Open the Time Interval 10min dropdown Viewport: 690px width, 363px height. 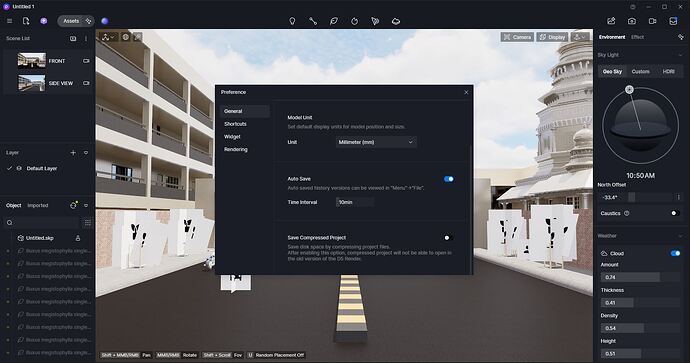pos(355,202)
